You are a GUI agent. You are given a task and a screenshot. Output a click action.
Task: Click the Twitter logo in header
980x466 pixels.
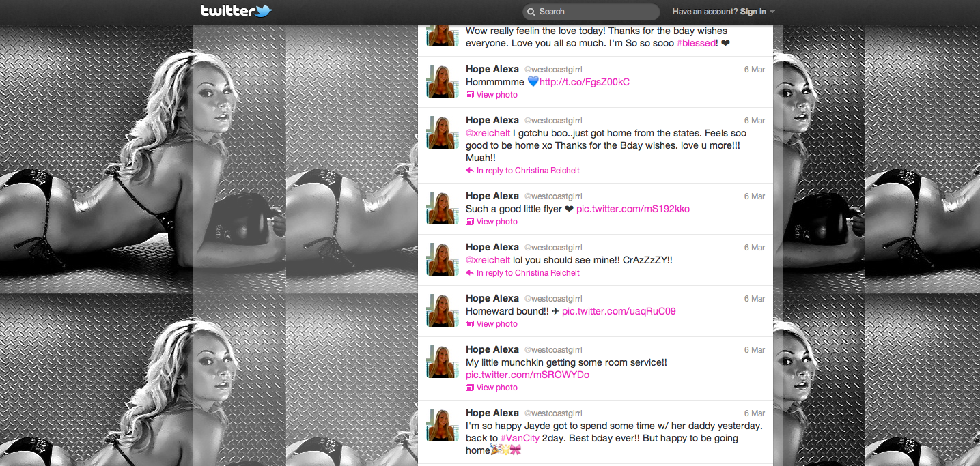(236, 11)
